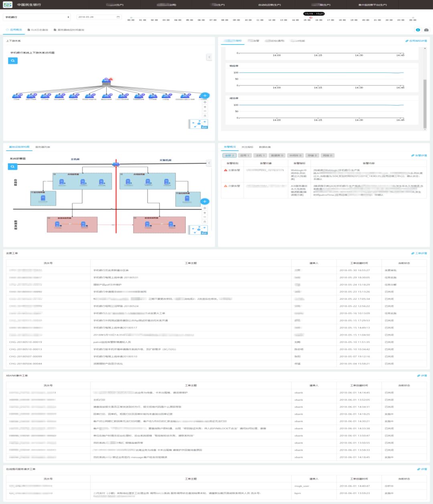The height and width of the screenshot is (504, 433).
Task: Click the search icon in the system deployment diagram
Action: point(13,167)
